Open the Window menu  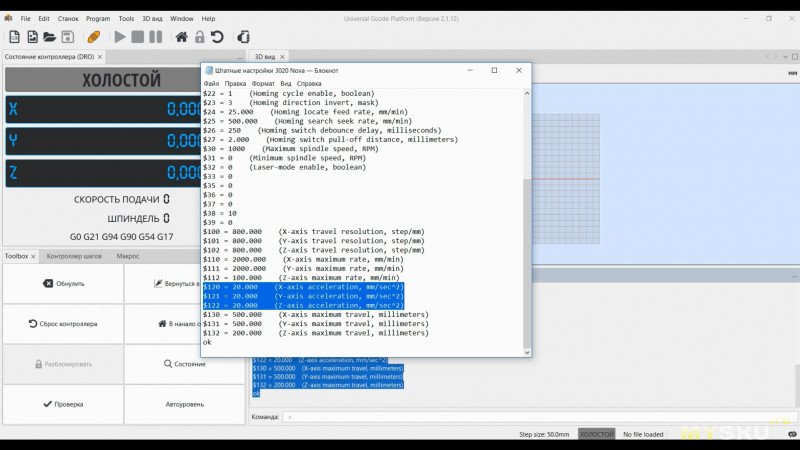(x=182, y=18)
